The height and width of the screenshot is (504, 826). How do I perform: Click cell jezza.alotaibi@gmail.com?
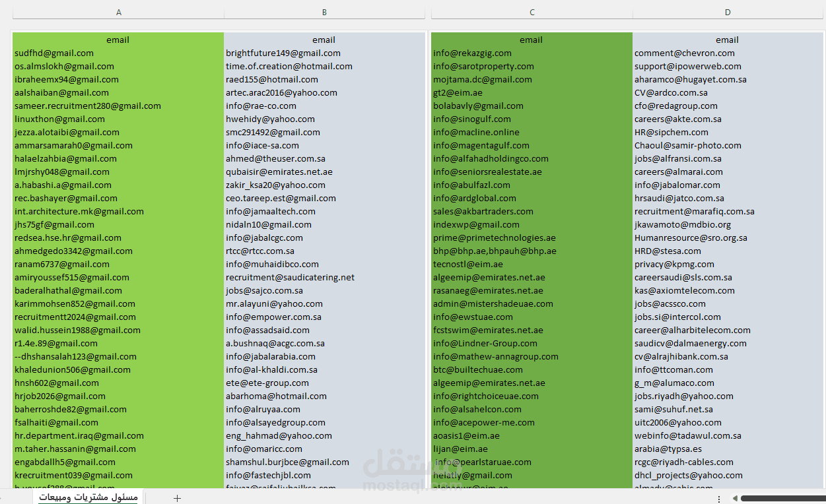coord(118,132)
